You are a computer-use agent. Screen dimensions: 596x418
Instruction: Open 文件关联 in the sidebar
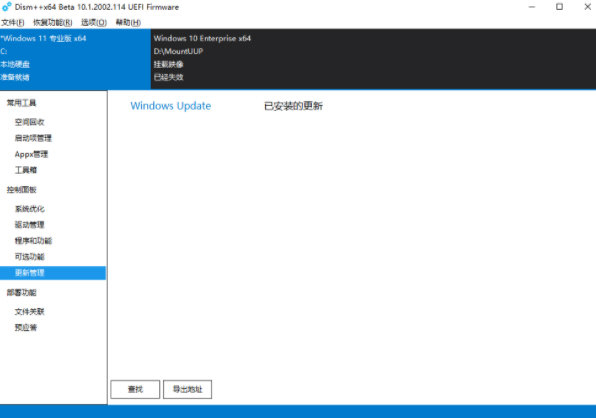(30, 312)
